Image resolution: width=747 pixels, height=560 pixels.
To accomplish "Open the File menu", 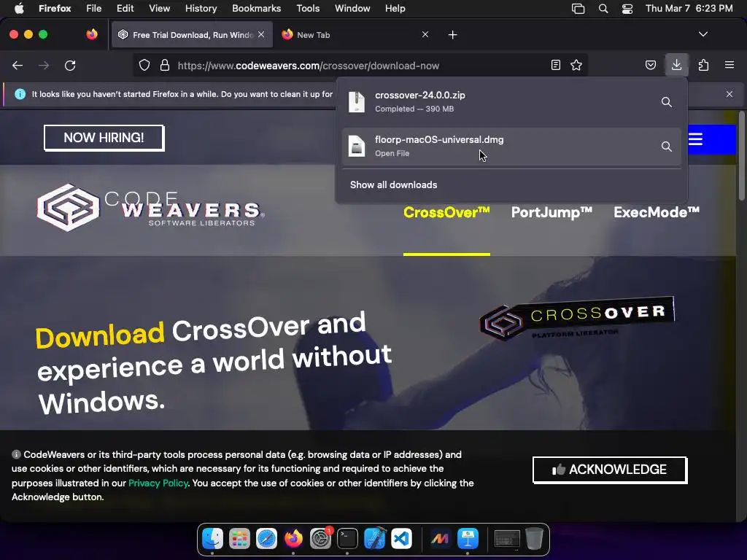I will [x=94, y=8].
